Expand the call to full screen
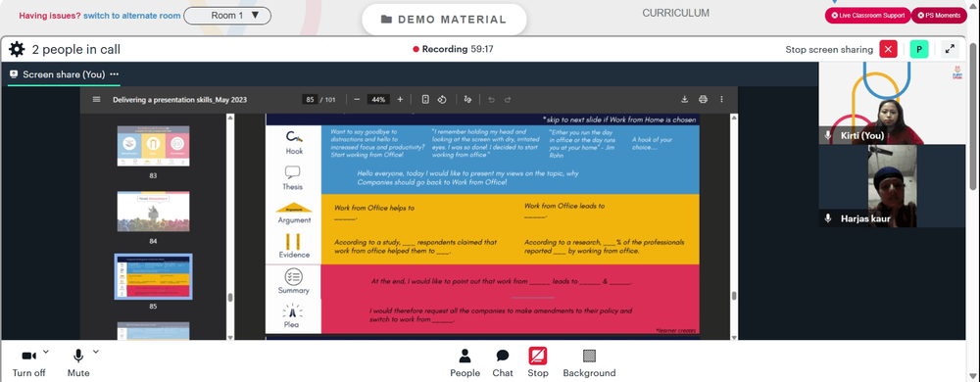Screen dimensions: 980x382 click(x=950, y=49)
